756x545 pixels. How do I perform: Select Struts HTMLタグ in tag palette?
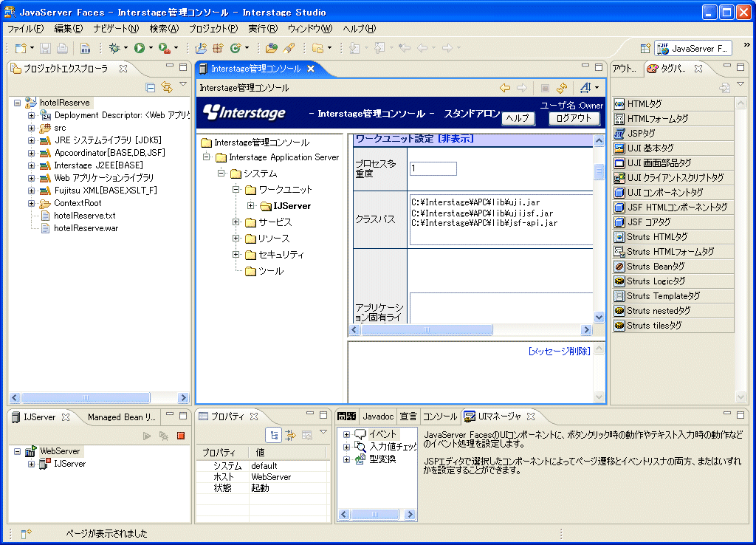657,237
